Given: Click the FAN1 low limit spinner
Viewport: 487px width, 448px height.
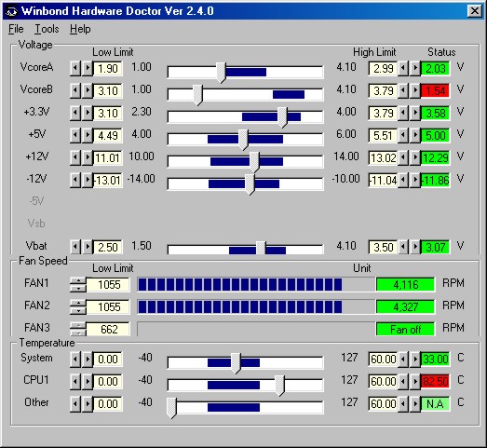Looking at the screenshot, I should click(78, 285).
